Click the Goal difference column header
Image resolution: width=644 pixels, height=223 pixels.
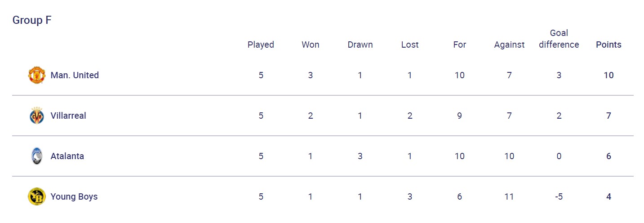[x=559, y=39]
